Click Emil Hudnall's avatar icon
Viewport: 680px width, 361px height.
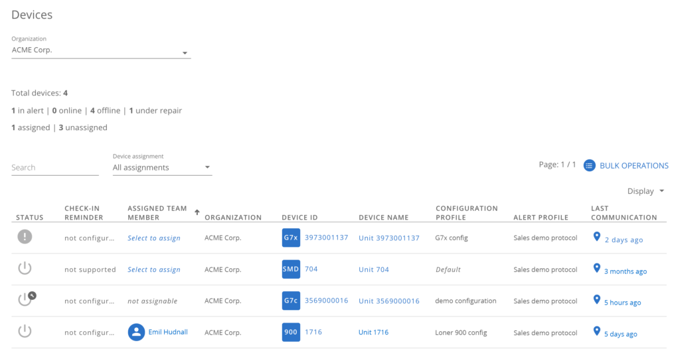(x=136, y=332)
